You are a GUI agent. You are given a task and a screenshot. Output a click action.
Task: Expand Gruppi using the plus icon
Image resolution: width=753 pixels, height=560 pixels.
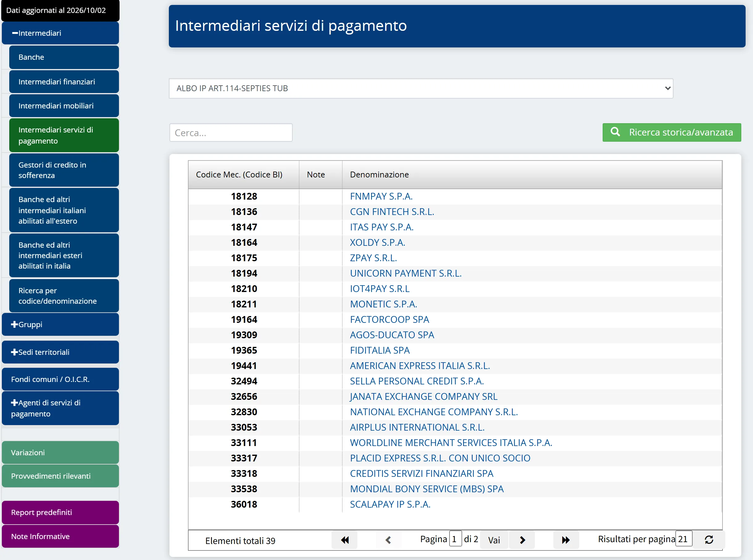tap(14, 324)
